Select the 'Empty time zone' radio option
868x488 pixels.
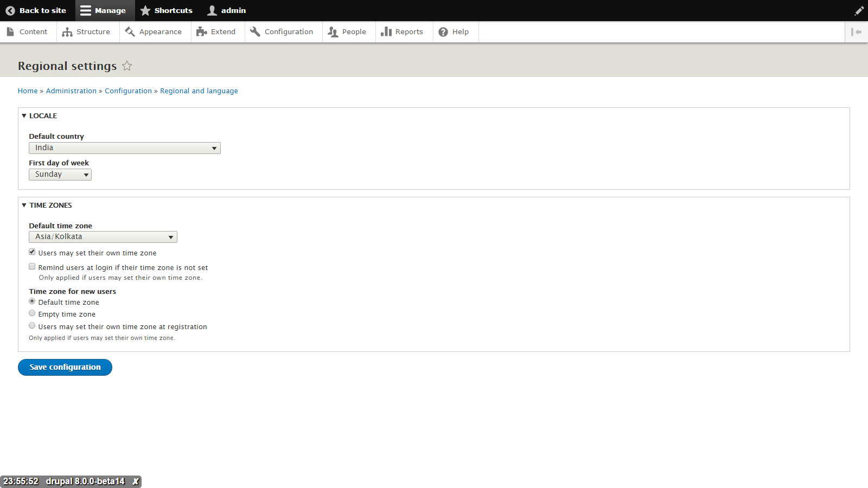(32, 313)
